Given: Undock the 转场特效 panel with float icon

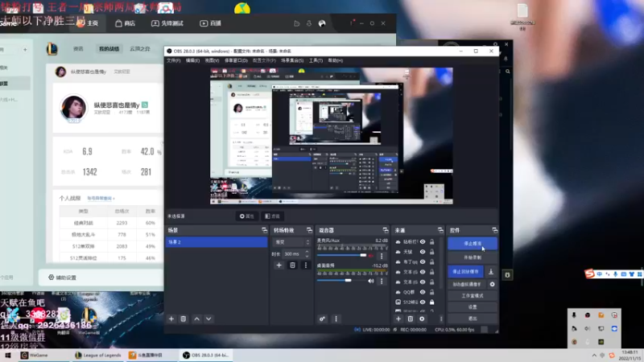Looking at the screenshot, I should click(x=309, y=230).
